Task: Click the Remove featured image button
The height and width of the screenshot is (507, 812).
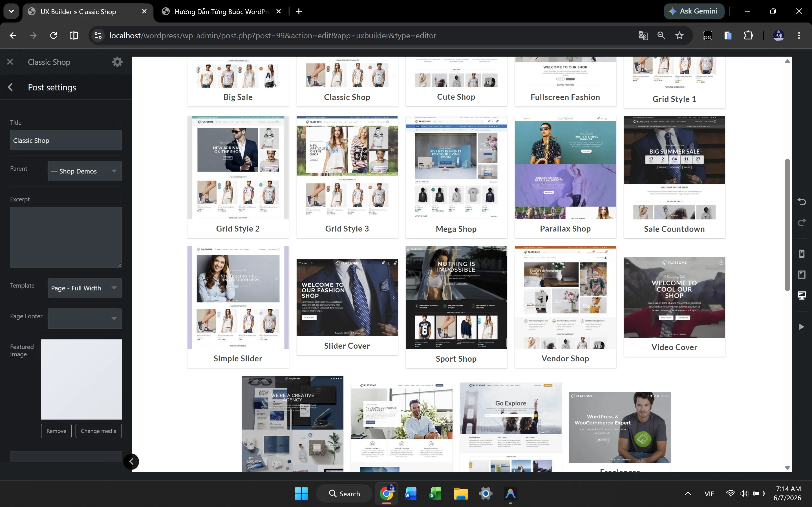Action: tap(56, 431)
